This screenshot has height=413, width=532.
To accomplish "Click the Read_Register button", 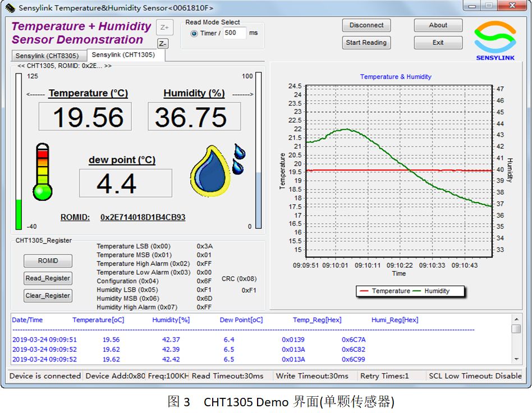I will (48, 278).
